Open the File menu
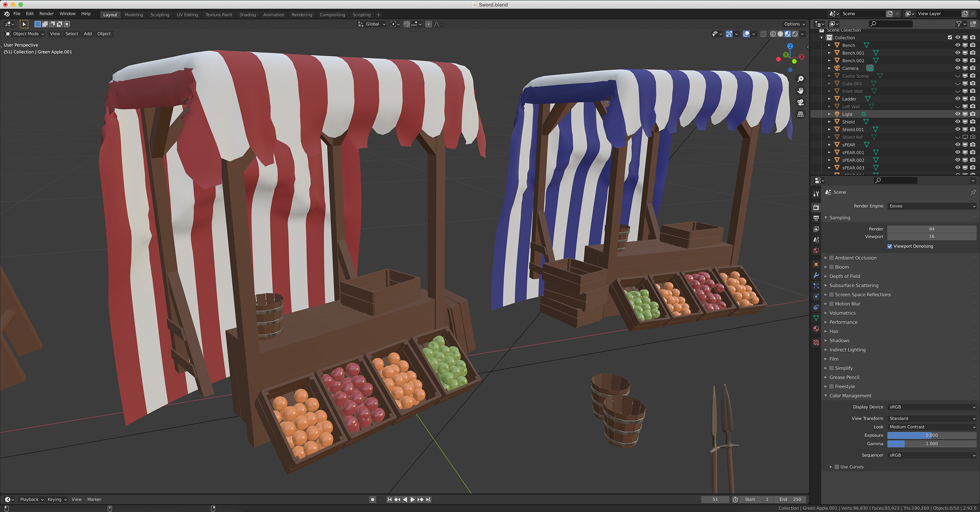Viewport: 980px width, 512px height. pos(17,14)
